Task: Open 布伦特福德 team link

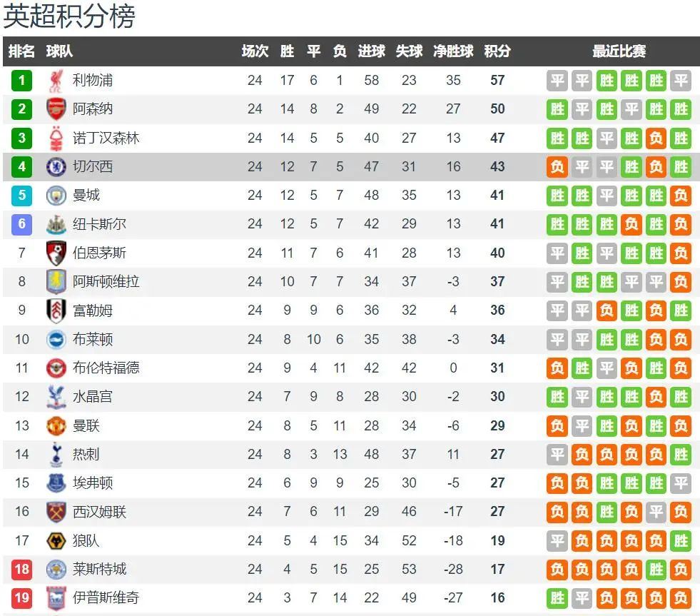Action: click(106, 368)
